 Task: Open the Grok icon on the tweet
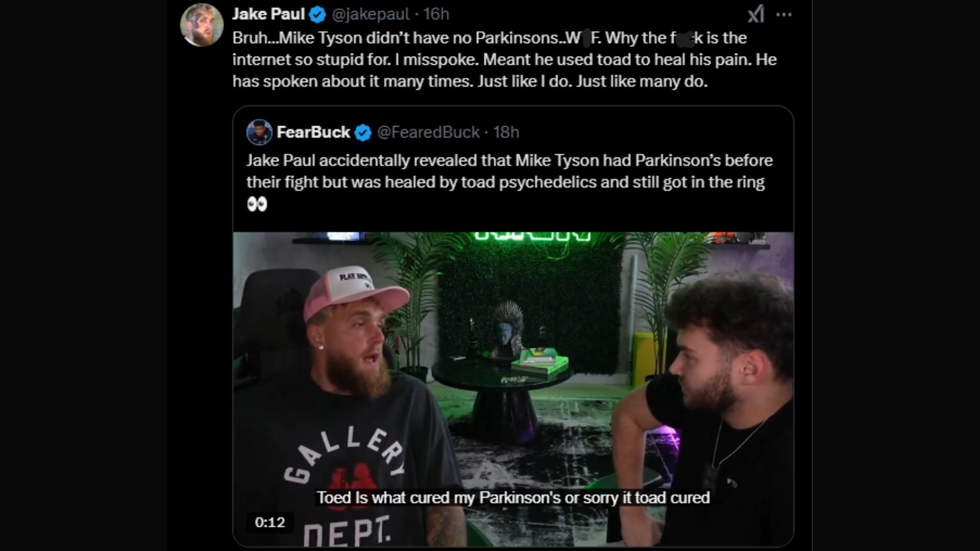(756, 14)
